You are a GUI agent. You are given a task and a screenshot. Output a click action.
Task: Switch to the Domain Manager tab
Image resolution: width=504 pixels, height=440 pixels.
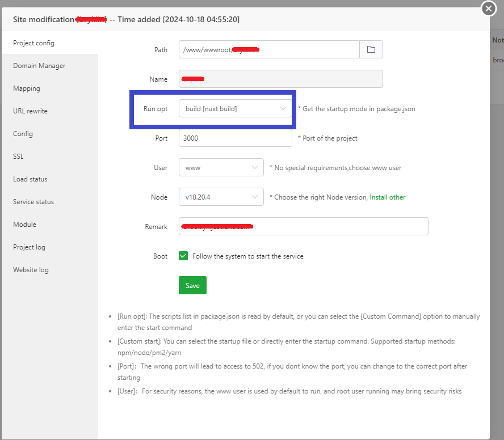click(39, 66)
